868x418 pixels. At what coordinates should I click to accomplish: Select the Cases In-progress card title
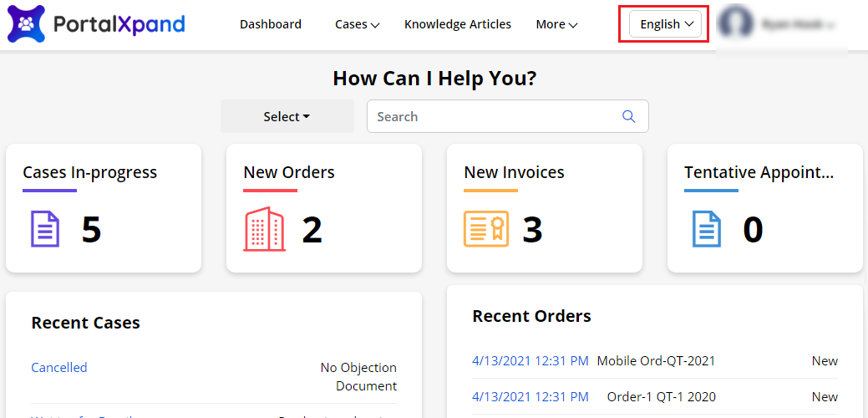(x=89, y=172)
